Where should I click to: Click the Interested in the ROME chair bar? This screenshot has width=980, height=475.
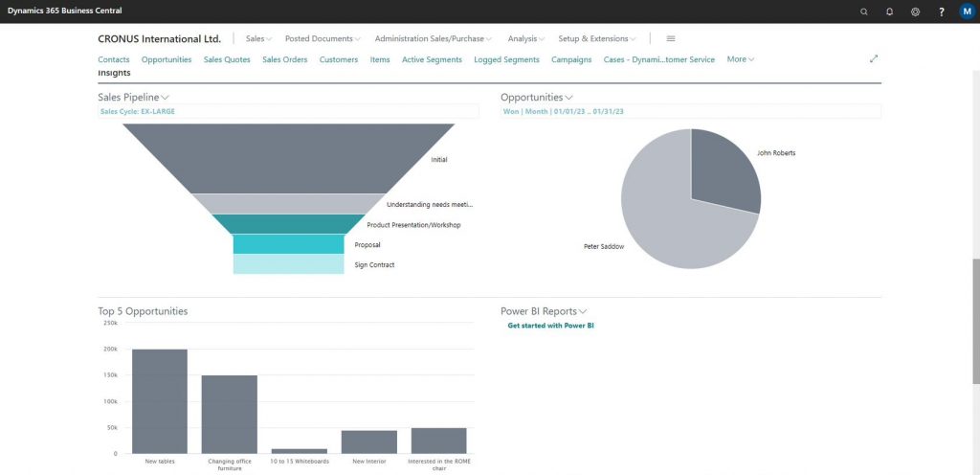[438, 441]
